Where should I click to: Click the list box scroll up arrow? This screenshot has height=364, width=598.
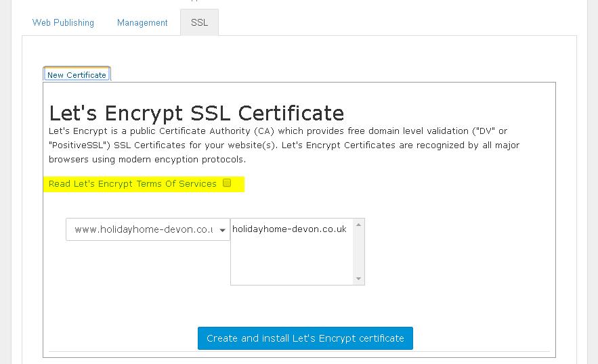(x=358, y=225)
